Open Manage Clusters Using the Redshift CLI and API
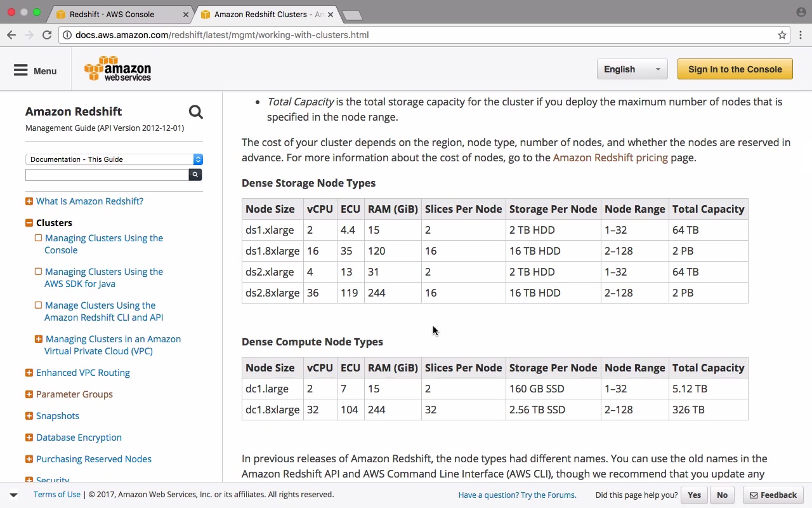The width and height of the screenshot is (812, 508). pyautogui.click(x=104, y=311)
